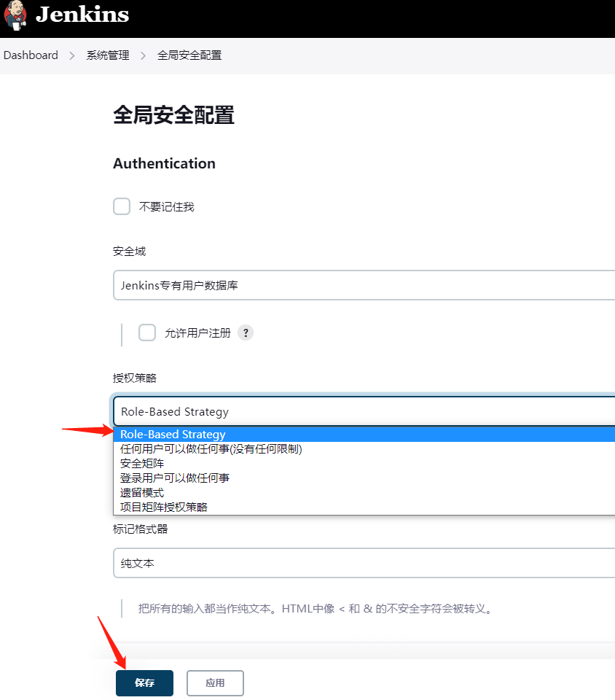615x700 pixels.
Task: Select the 安全矩阵 option
Action: coord(142,464)
